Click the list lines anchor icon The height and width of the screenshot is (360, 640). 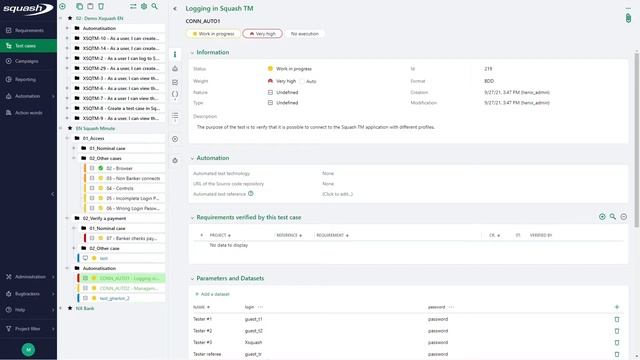pyautogui.click(x=175, y=116)
